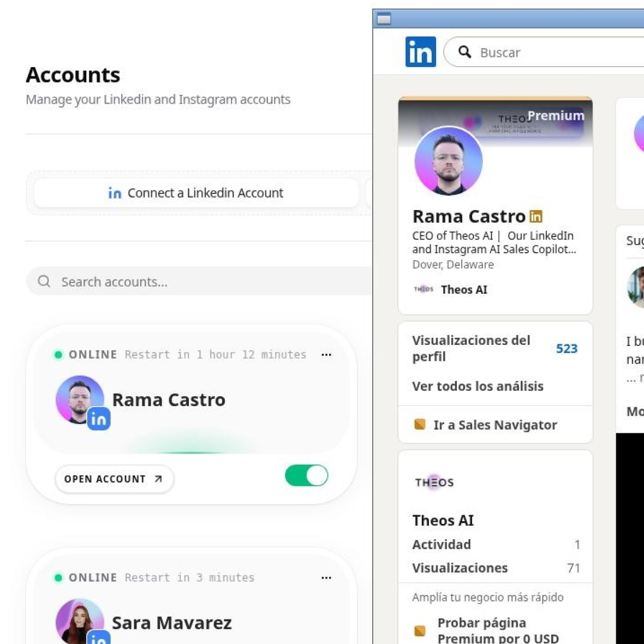Click the Theos AI company link under profile
The image size is (644, 644).
(x=464, y=290)
